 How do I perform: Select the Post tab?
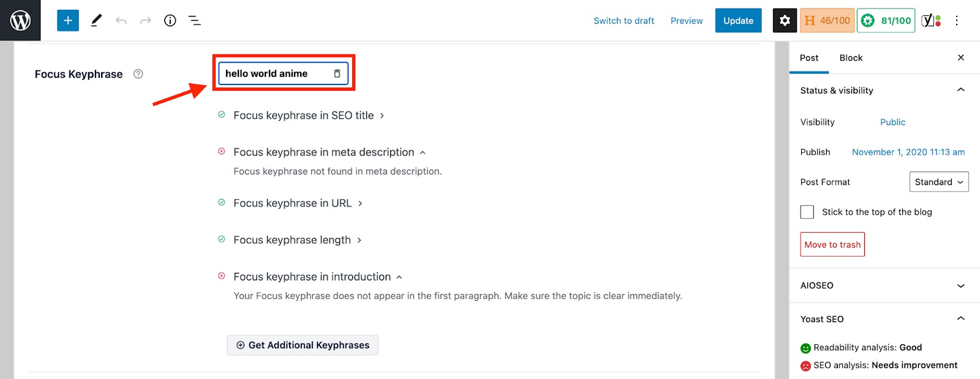[x=809, y=58]
